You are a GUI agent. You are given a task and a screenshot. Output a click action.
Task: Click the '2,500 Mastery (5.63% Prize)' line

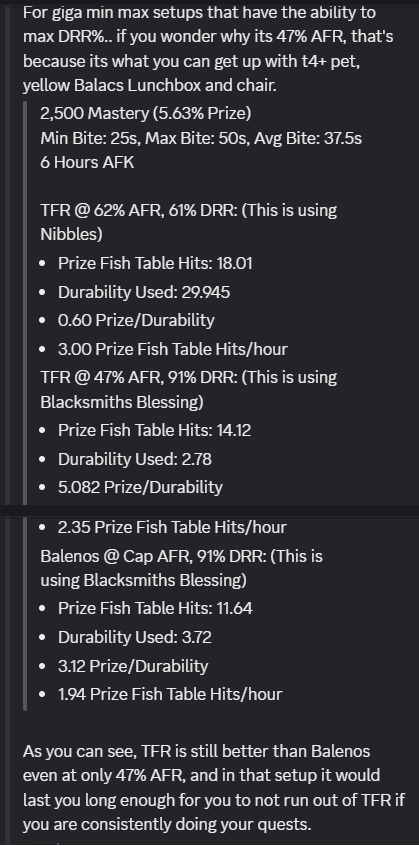coord(146,113)
